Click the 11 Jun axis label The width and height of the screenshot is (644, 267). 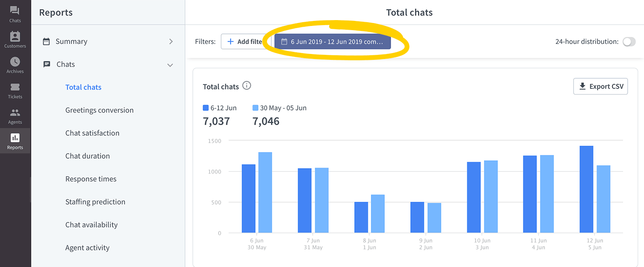[538, 241]
